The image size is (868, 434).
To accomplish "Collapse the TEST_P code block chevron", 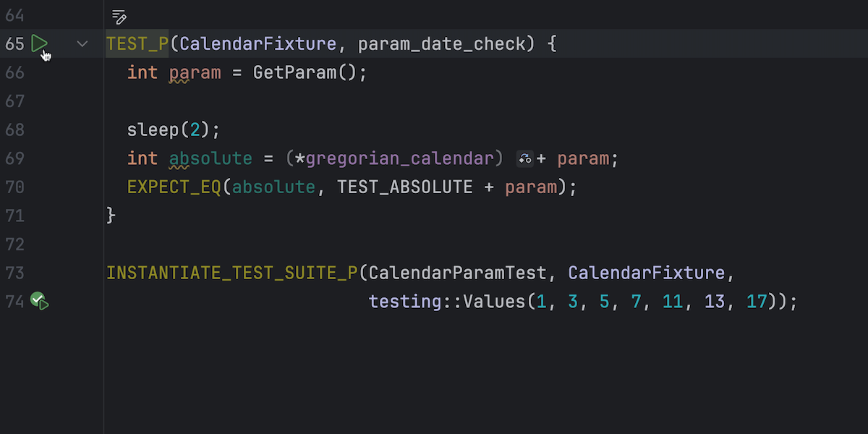I will tap(82, 44).
